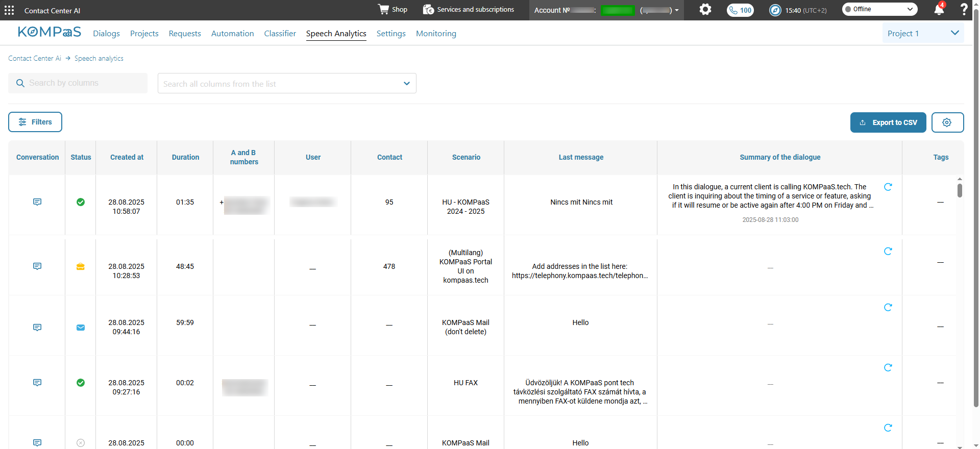Regenerate summary for the 01:35 call
This screenshot has height=449, width=980.
pos(888,187)
